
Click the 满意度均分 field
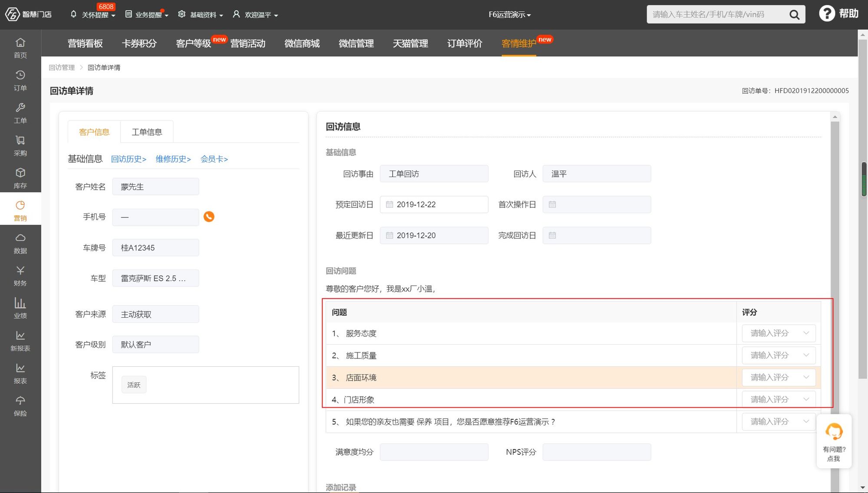click(434, 452)
